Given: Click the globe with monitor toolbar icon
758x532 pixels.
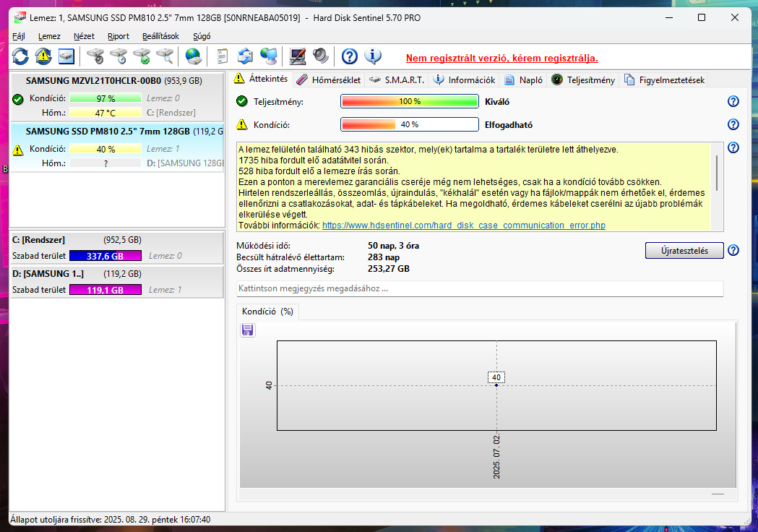Looking at the screenshot, I should click(269, 56).
